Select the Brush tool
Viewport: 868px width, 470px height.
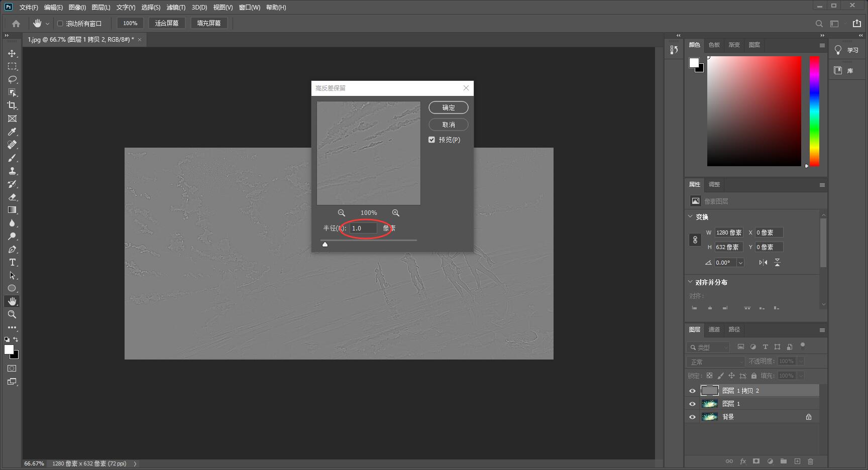coord(12,158)
